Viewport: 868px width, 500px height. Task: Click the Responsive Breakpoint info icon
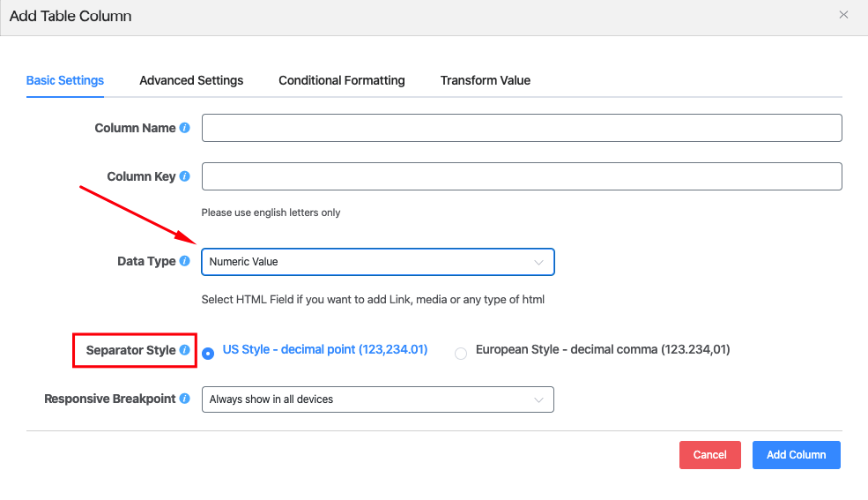click(x=185, y=399)
